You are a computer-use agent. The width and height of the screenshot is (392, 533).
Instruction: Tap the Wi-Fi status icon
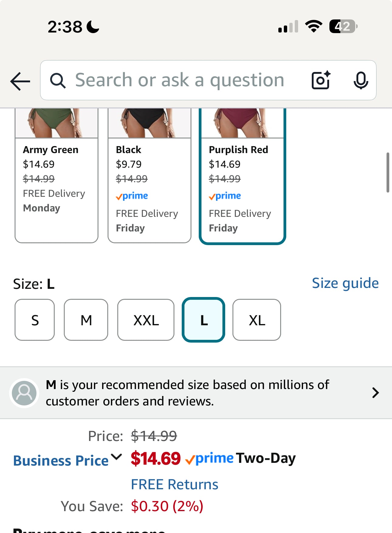pyautogui.click(x=314, y=26)
